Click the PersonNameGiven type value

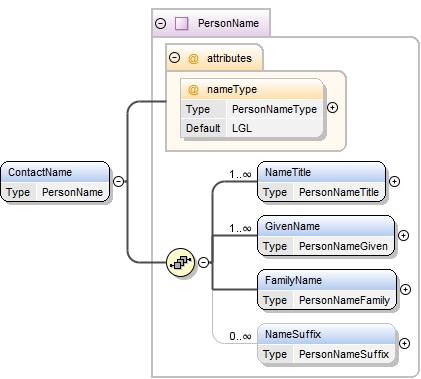point(343,246)
